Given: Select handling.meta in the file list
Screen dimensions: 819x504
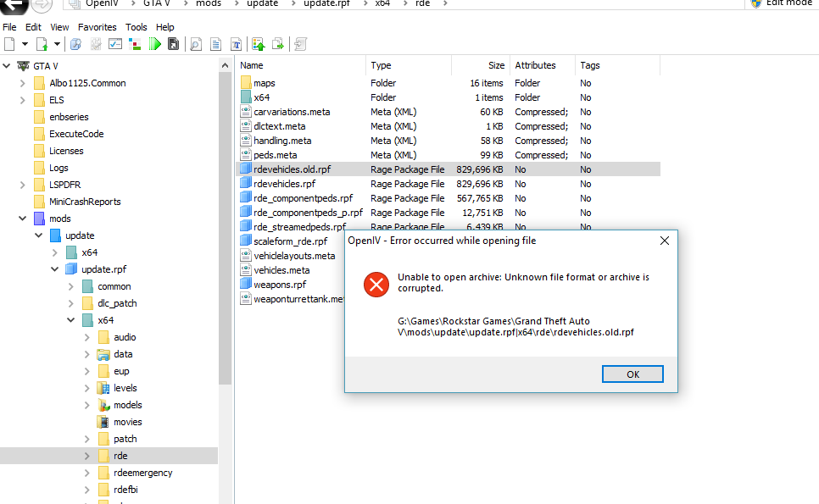Looking at the screenshot, I should click(x=282, y=141).
